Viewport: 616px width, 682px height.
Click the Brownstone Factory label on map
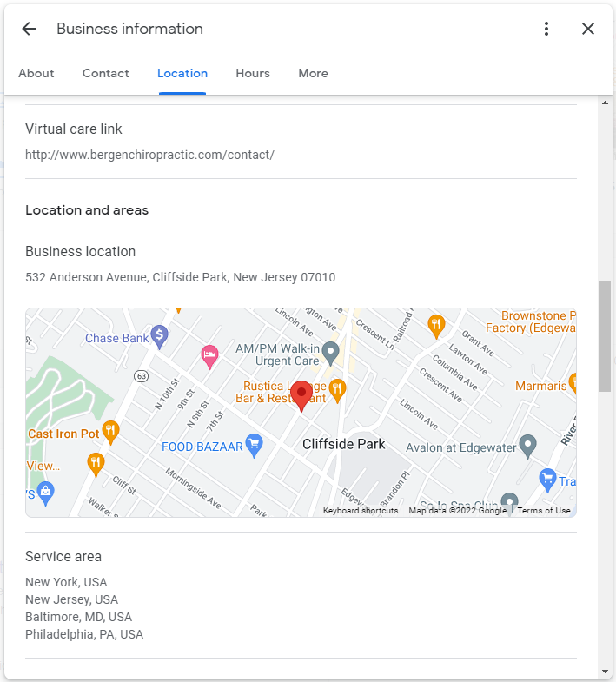point(531,321)
